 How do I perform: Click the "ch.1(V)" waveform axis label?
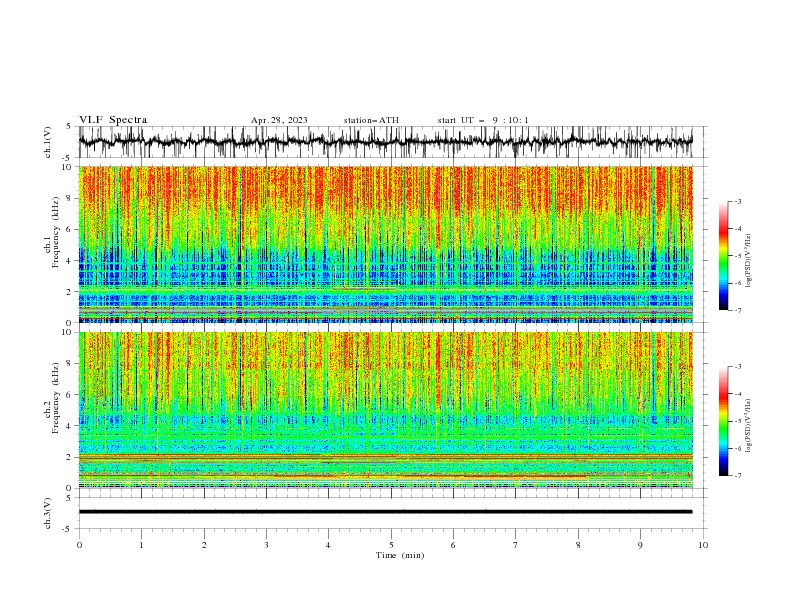(48, 142)
